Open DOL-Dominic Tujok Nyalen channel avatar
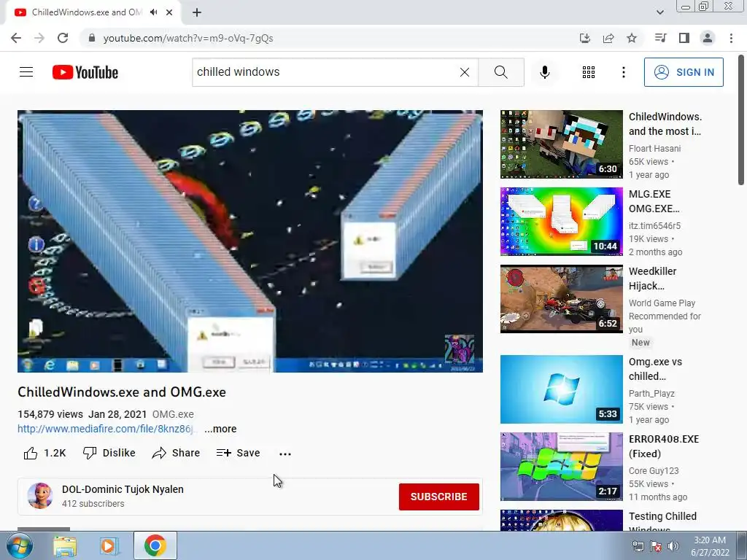 coord(40,496)
